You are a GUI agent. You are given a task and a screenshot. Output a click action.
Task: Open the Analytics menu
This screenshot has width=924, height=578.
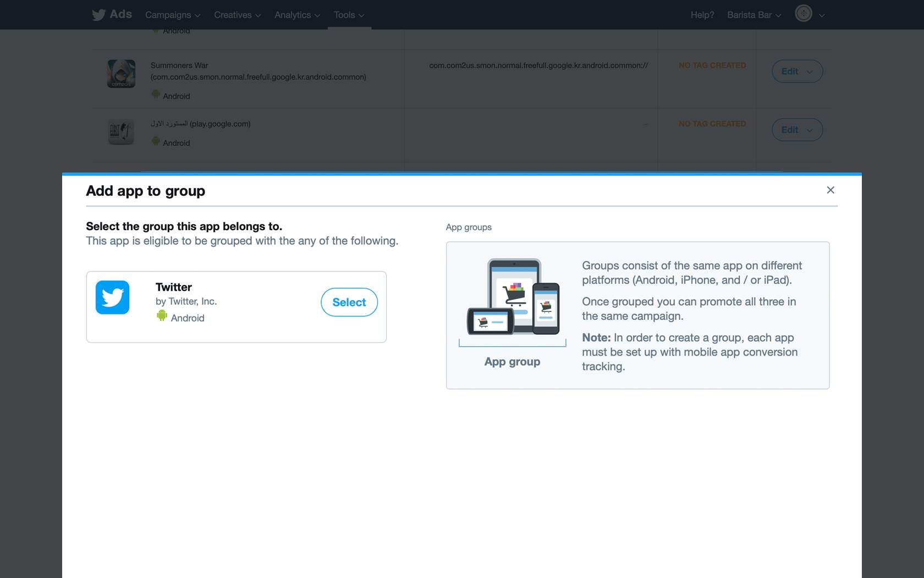point(297,15)
